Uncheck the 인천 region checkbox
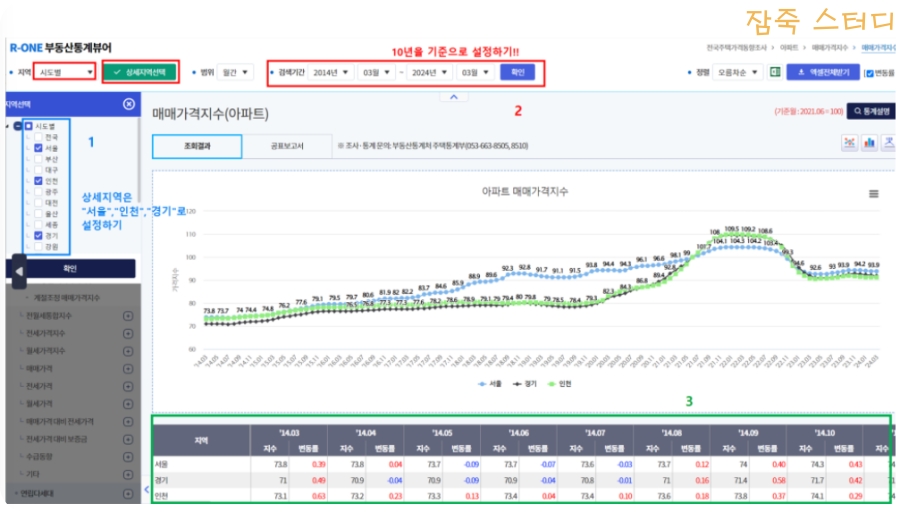Image resolution: width=900 pixels, height=512 pixels. click(38, 181)
